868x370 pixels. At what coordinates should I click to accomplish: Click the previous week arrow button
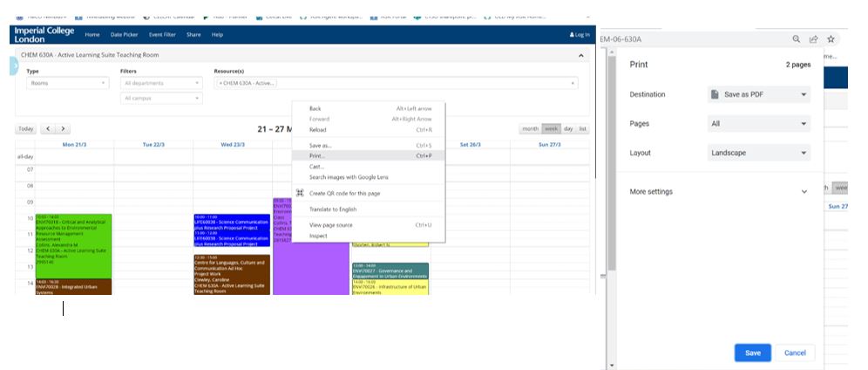[x=49, y=129]
